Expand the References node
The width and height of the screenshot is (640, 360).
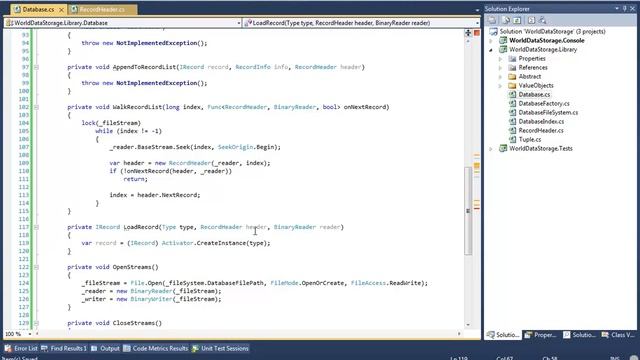pyautogui.click(x=500, y=68)
